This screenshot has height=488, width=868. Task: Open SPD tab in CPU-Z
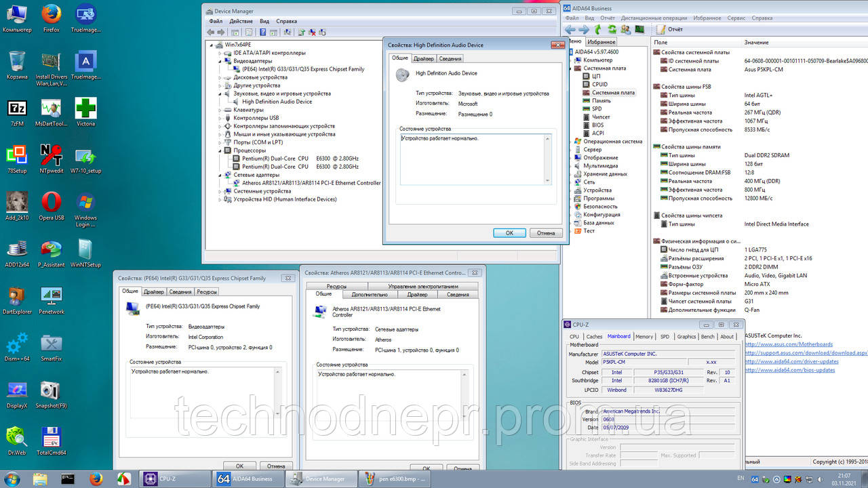click(x=665, y=336)
